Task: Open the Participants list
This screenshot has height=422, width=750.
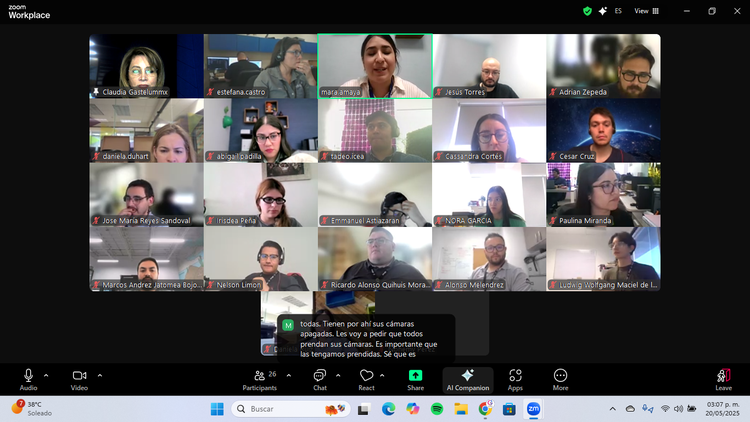Action: (262, 378)
